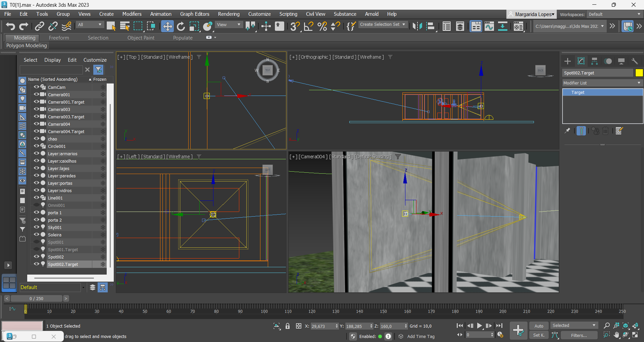Click the yellow object color swatch
The width and height of the screenshot is (644, 342).
pos(639,73)
